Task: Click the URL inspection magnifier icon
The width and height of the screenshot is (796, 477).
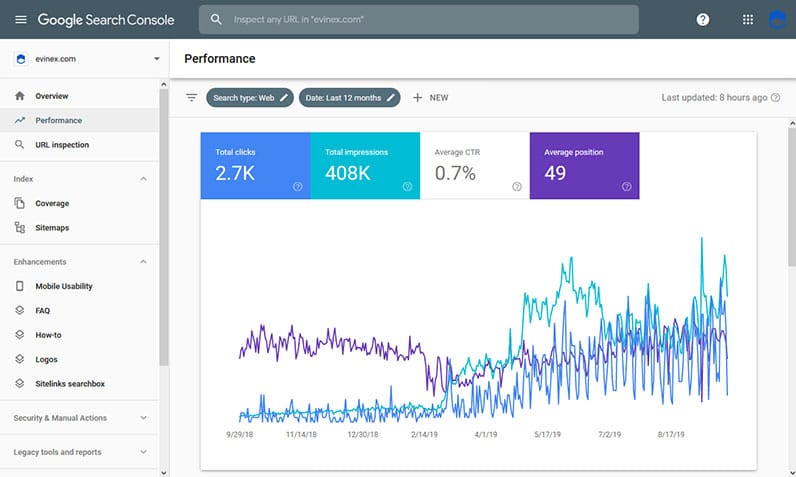Action: point(19,145)
